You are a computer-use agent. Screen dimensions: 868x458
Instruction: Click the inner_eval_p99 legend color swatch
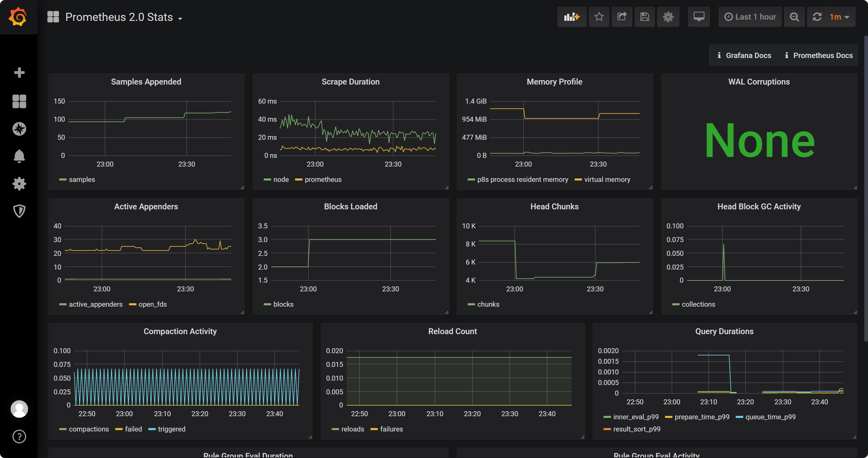tap(607, 417)
